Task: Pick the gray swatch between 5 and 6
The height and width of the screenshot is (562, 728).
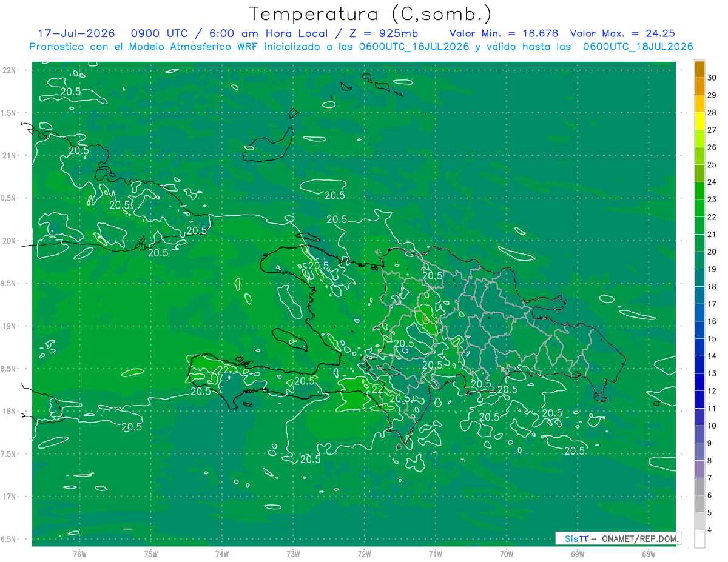Action: click(699, 504)
